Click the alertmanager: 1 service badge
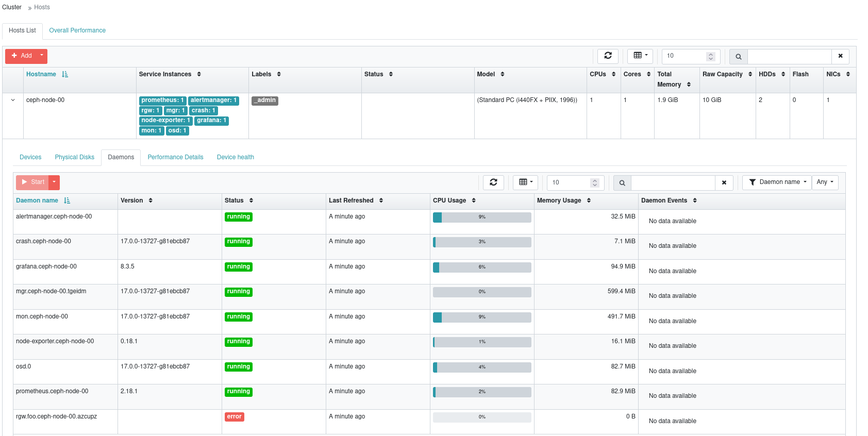The image size is (868, 436). 213,100
